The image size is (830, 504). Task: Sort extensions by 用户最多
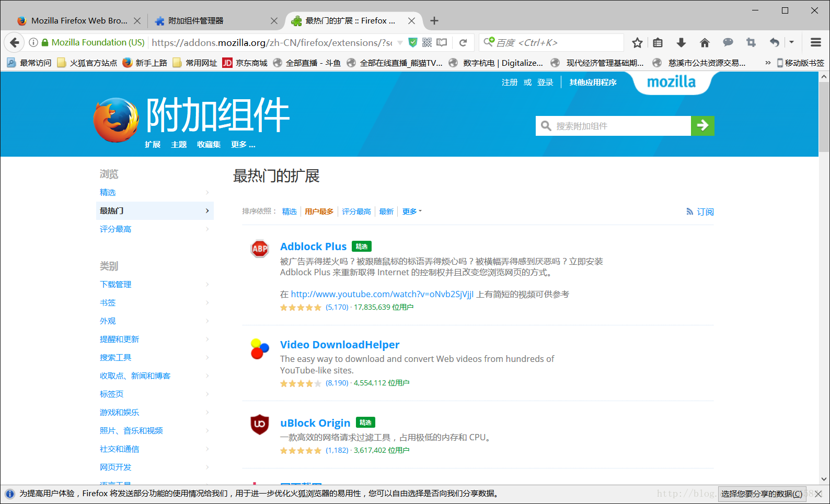coord(319,212)
